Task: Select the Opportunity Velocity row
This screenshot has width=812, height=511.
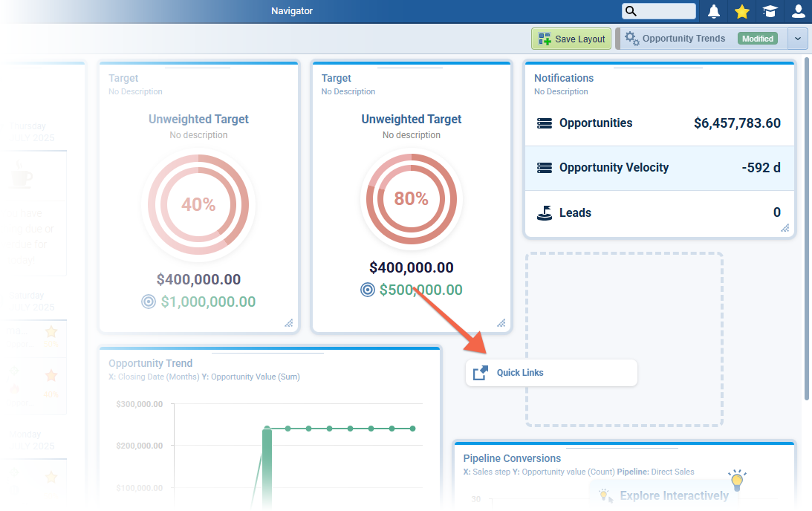Action: point(658,168)
